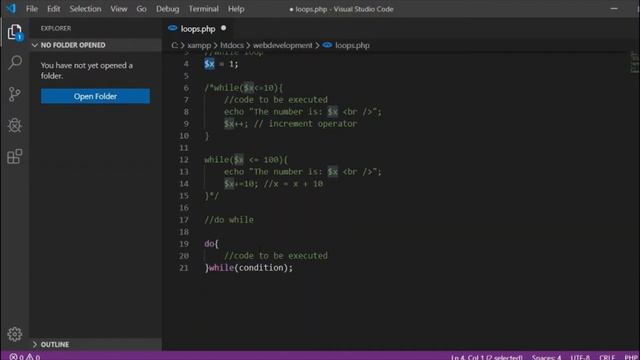Open the Edit menu
Image resolution: width=640 pixels, height=360 pixels.
click(53, 9)
